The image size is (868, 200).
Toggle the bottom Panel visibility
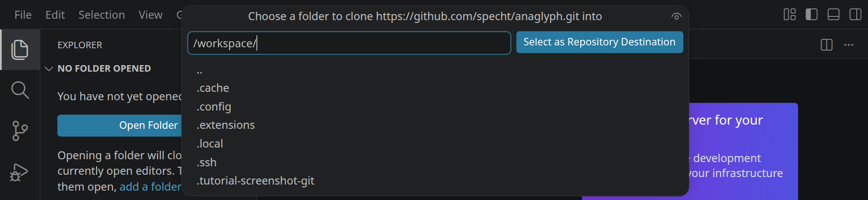(833, 15)
